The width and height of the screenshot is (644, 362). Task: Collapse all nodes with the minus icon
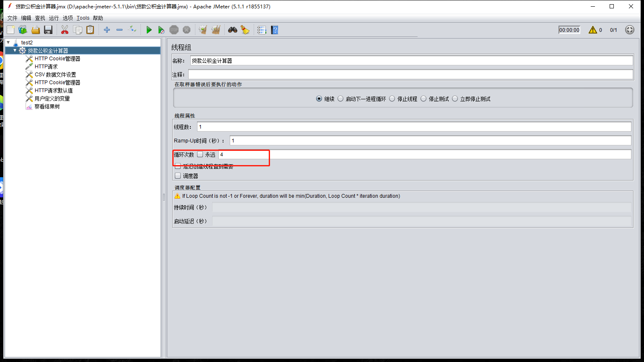(119, 30)
